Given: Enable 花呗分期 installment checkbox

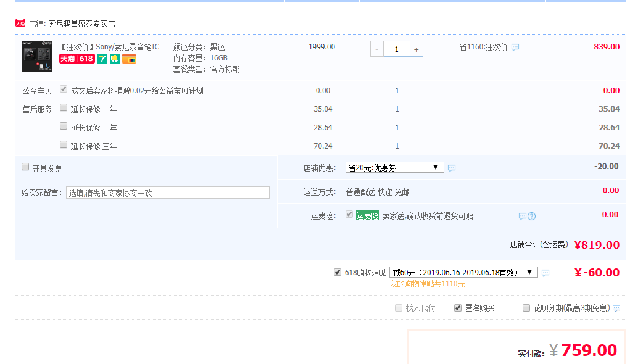Looking at the screenshot, I should click(526, 308).
